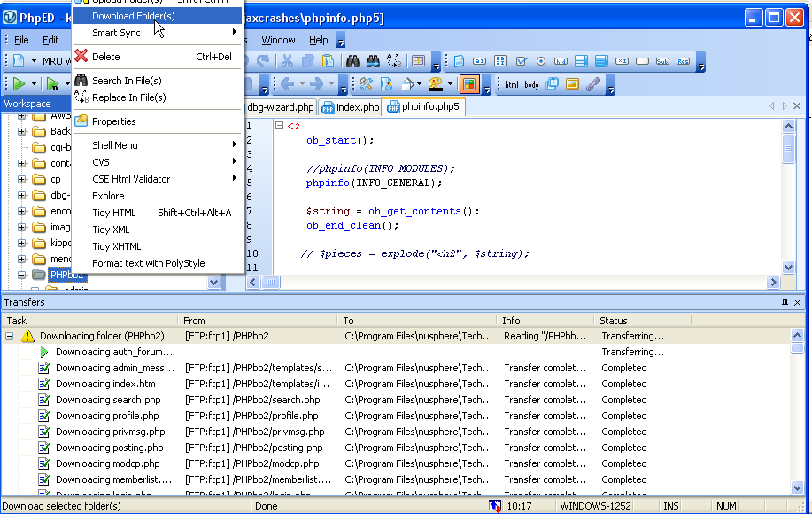This screenshot has height=514, width=812.
Task: Choose Replace In File(s) menu entry
Action: point(158,97)
